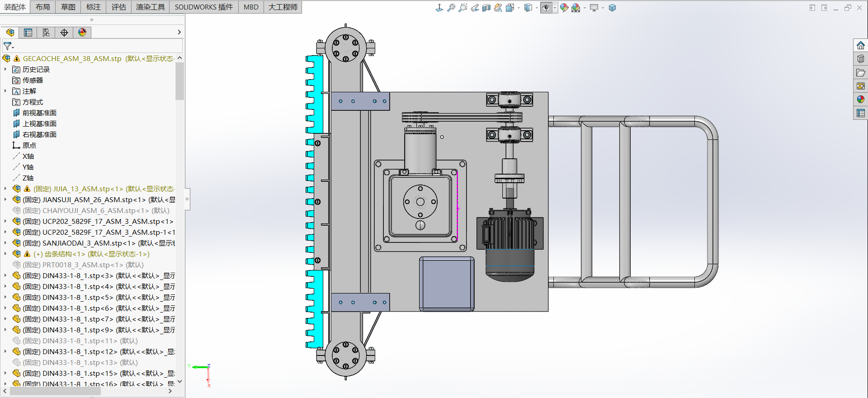Select the 上视基准面 plane
The height and width of the screenshot is (398, 868).
[x=39, y=123]
